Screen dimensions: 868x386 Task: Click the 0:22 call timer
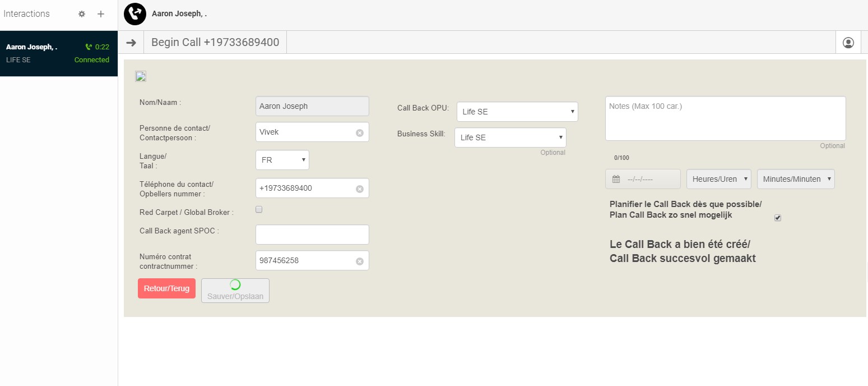pyautogui.click(x=102, y=47)
